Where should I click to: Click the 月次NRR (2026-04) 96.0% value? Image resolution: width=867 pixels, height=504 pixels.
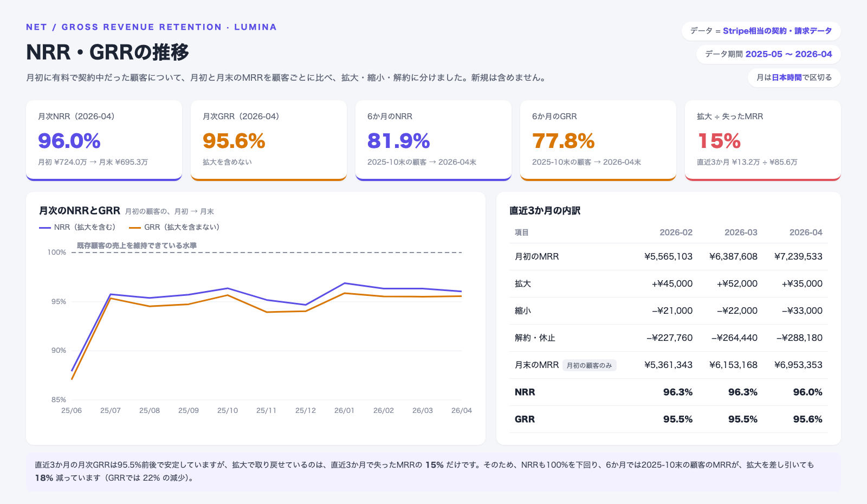(x=69, y=141)
